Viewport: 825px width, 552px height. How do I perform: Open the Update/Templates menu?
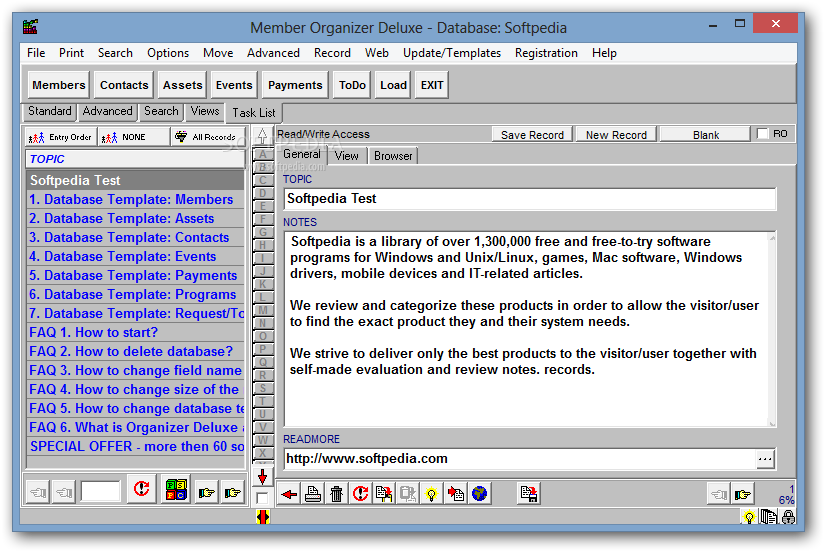coord(451,53)
